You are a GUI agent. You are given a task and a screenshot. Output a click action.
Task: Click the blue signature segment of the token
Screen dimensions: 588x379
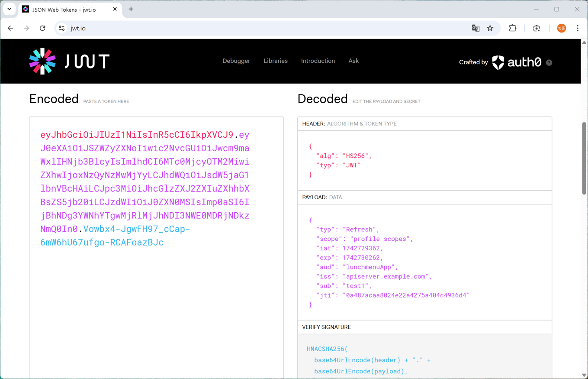point(115,236)
